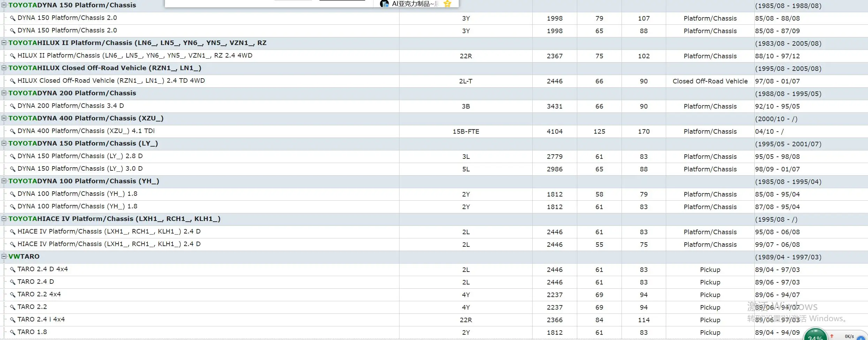Click the AI亚克力制品 label in top bar
868x340 pixels.
coord(415,4)
